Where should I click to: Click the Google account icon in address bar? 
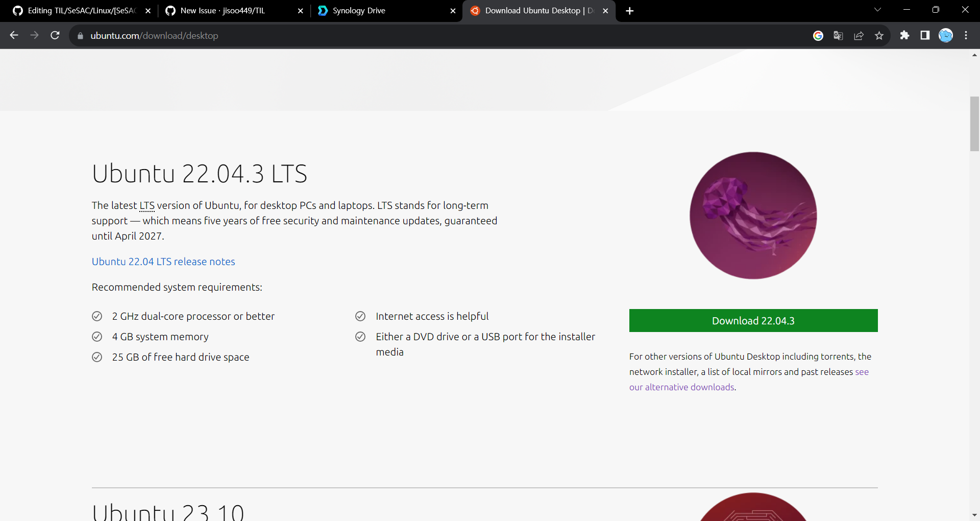tap(818, 35)
